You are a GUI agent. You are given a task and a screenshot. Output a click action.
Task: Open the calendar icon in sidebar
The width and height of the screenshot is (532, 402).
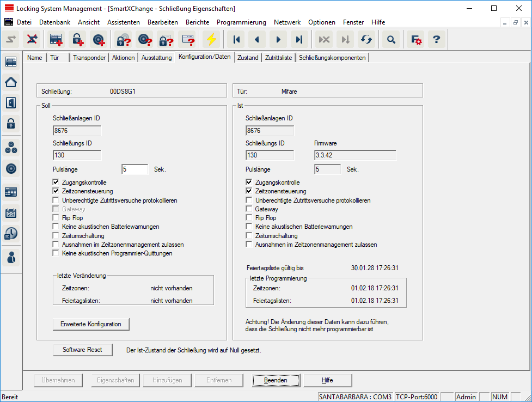coord(11,213)
